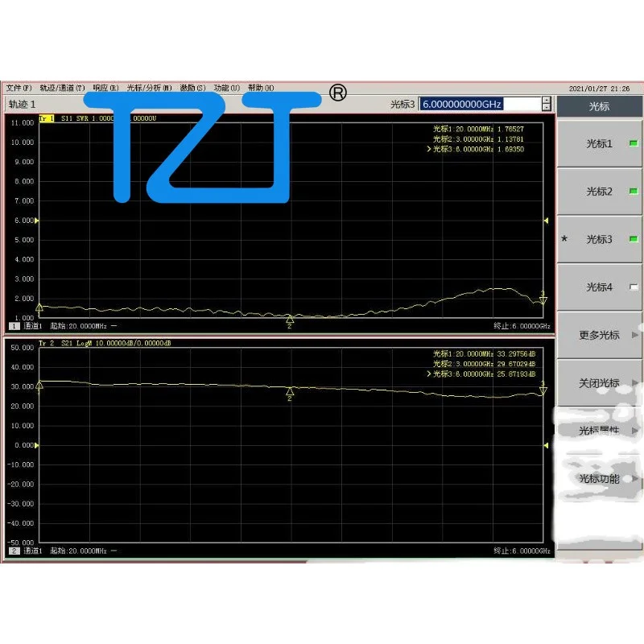
Task: Click the 光标3 frequency input field
Action: pyautogui.click(x=480, y=104)
